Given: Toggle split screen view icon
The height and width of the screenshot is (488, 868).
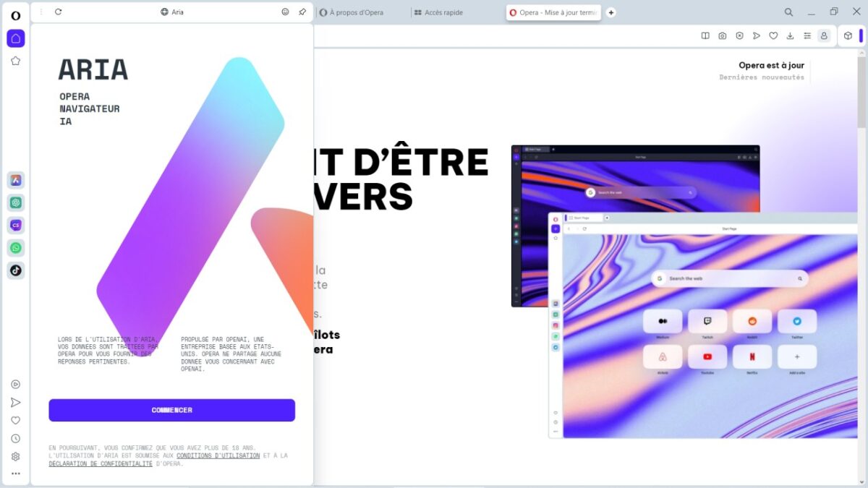Looking at the screenshot, I should click(705, 35).
